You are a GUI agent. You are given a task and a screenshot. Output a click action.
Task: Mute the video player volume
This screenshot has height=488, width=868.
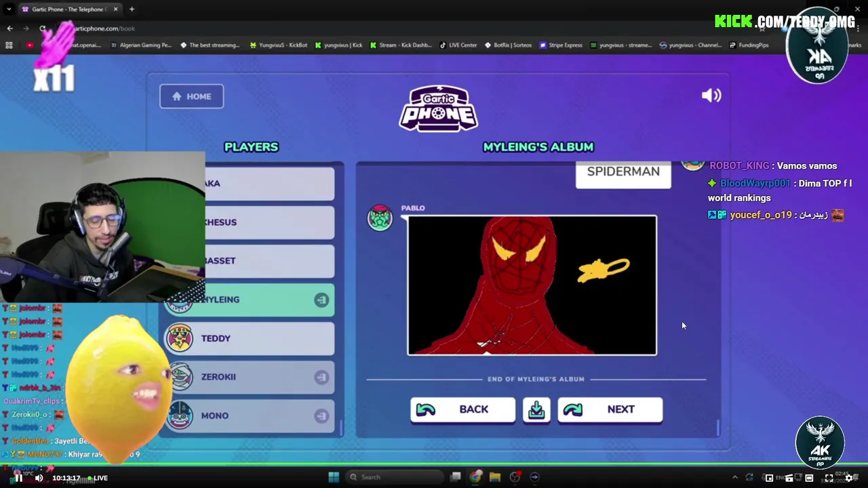39,478
